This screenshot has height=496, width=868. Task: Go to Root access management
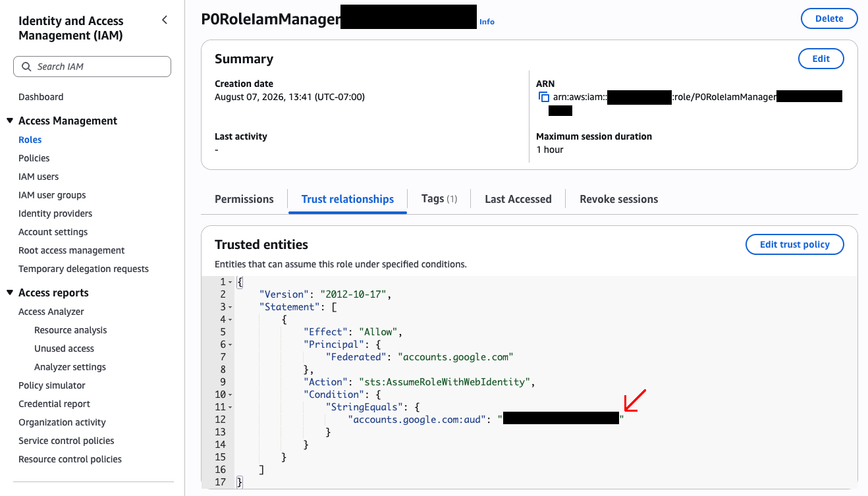(x=72, y=250)
